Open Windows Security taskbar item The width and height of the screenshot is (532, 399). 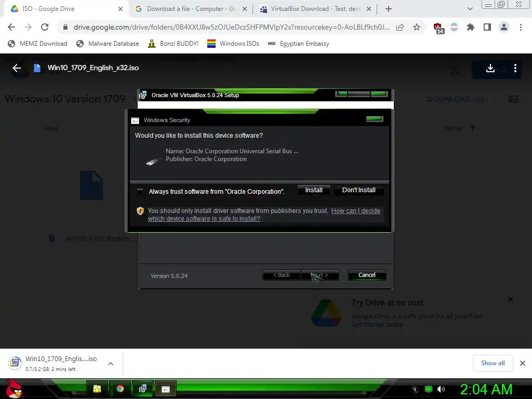point(166,389)
